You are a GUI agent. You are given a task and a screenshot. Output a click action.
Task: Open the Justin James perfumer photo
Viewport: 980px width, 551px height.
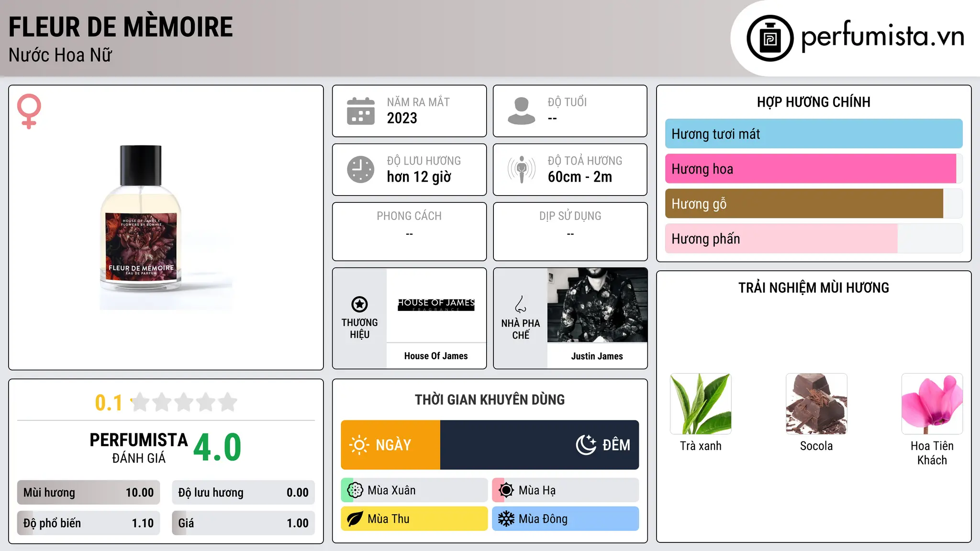click(597, 305)
